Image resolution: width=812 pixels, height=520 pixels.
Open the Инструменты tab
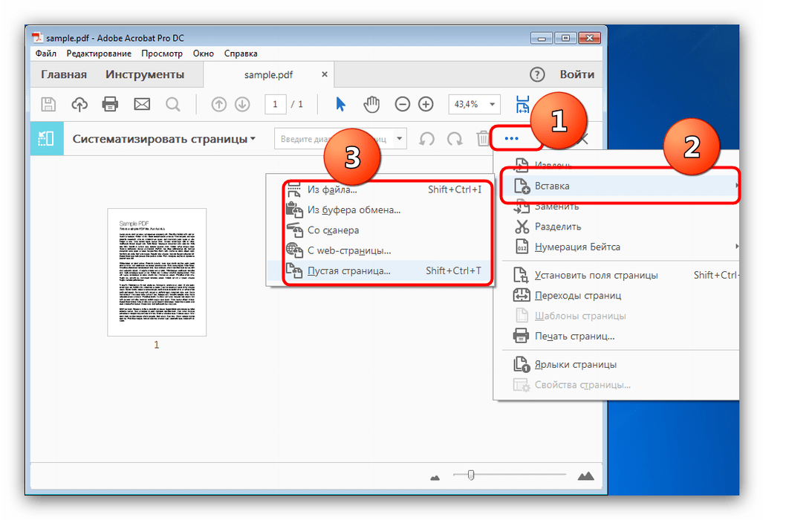144,74
